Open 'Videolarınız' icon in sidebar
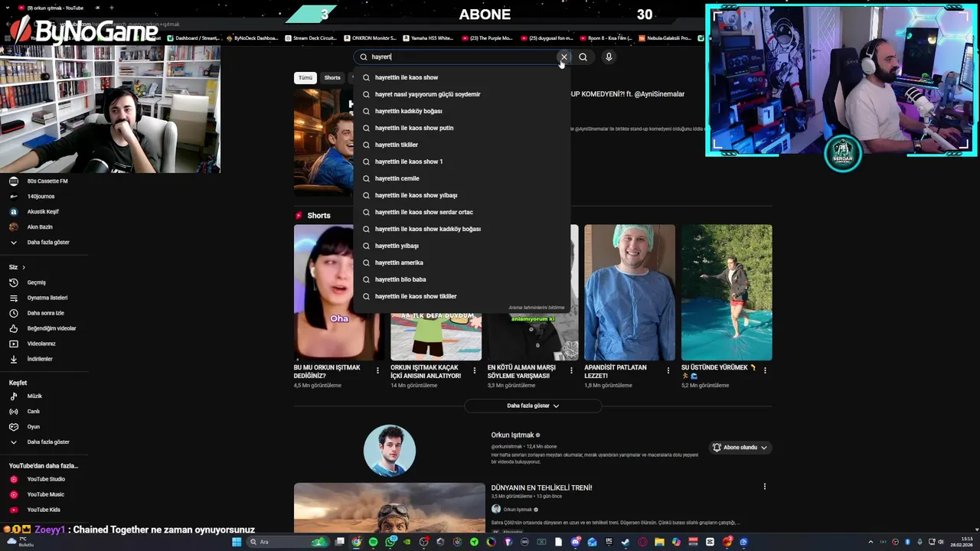 pos(13,344)
